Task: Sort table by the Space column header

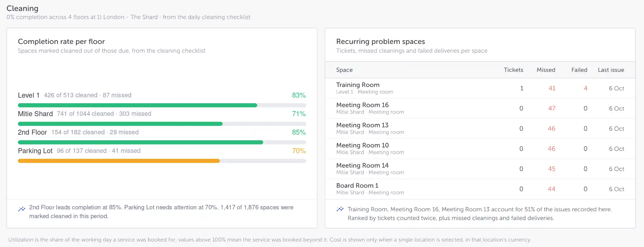Action: click(x=344, y=70)
